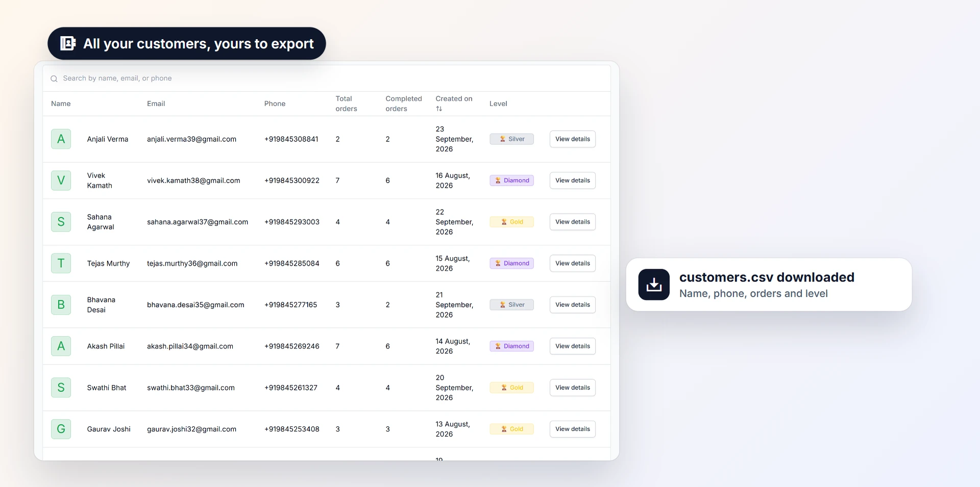
Task: Click the name Tejas Murthy
Action: (x=108, y=264)
